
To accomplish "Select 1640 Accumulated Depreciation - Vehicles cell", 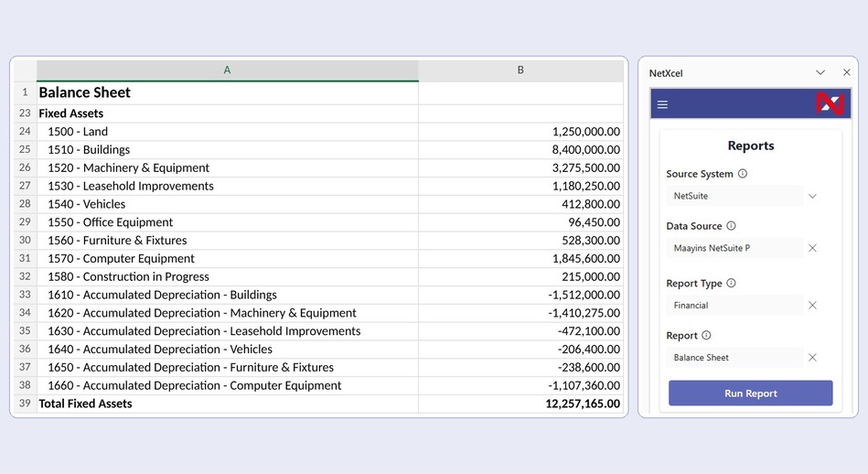I will click(228, 349).
